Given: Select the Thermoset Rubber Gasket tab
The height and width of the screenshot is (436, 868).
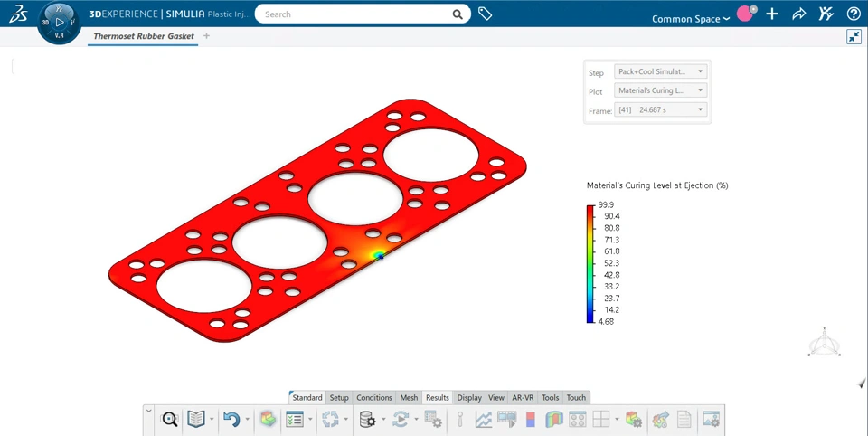Looking at the screenshot, I should tap(144, 36).
